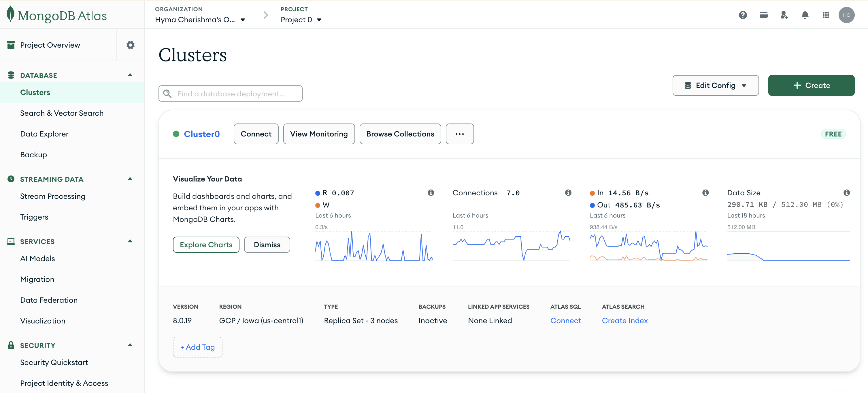Open the notifications bell icon
The width and height of the screenshot is (868, 393).
[805, 15]
